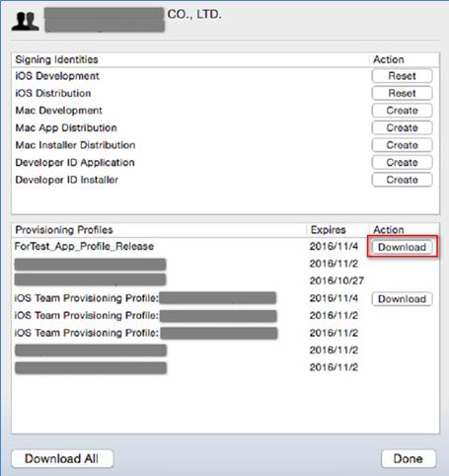Sort by the Expires column header

coord(328,230)
